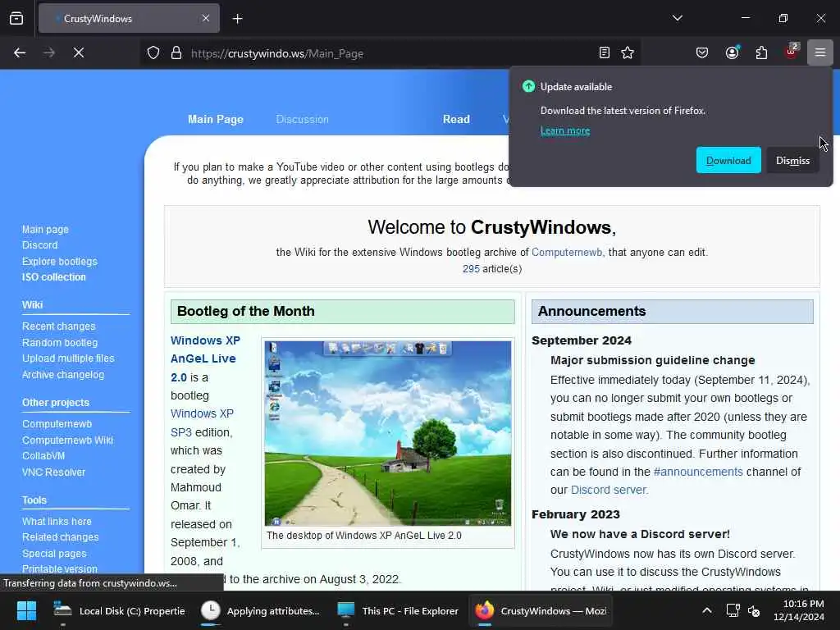Image resolution: width=840 pixels, height=630 pixels.
Task: Open tracking protection shield icon
Action: (x=153, y=53)
